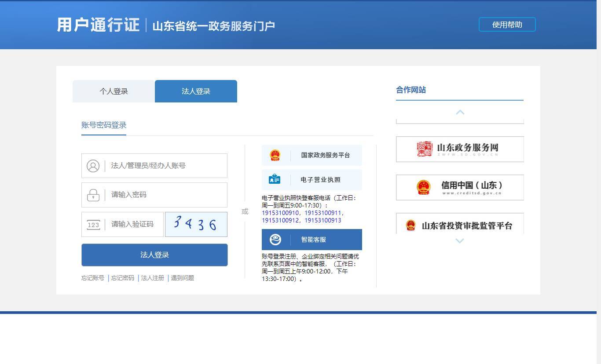This screenshot has width=601, height=364.
Task: Open 智能客服 by clicking its headset icon
Action: [275, 239]
